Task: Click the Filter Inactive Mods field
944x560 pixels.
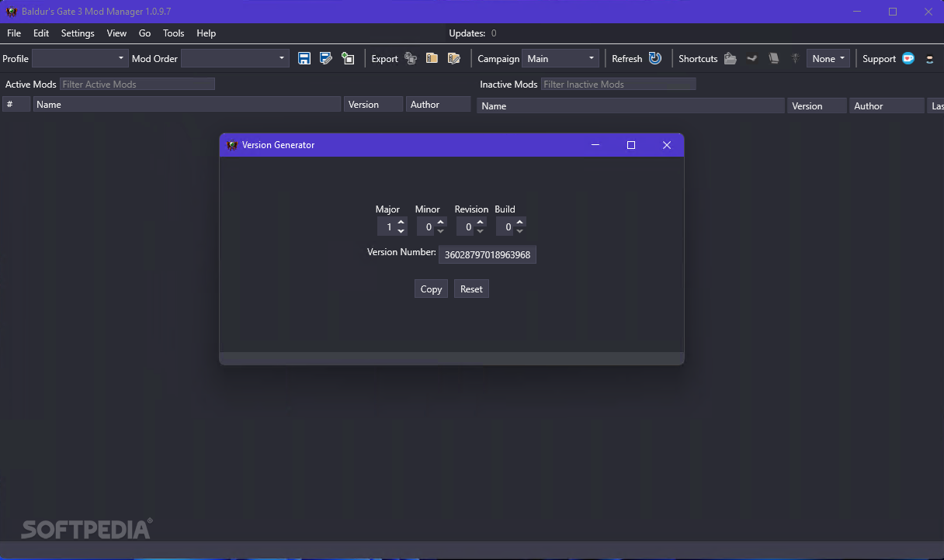Action: click(x=619, y=84)
